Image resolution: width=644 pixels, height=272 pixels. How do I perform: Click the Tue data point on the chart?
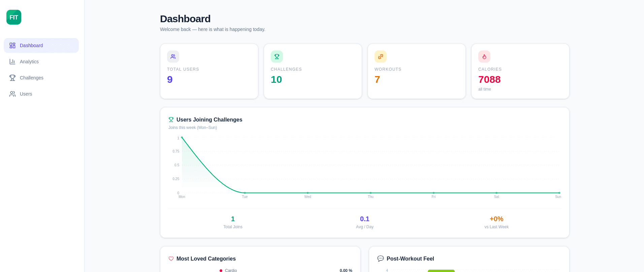pos(245,193)
